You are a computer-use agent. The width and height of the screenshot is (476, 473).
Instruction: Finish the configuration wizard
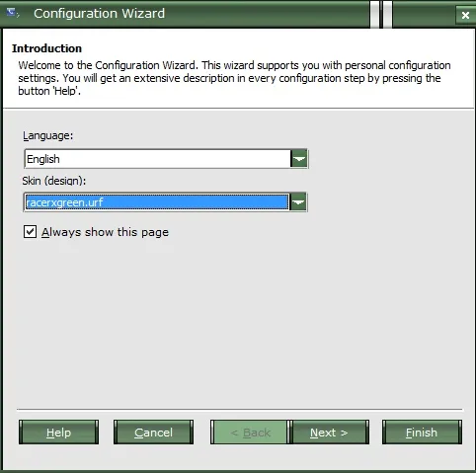point(422,433)
